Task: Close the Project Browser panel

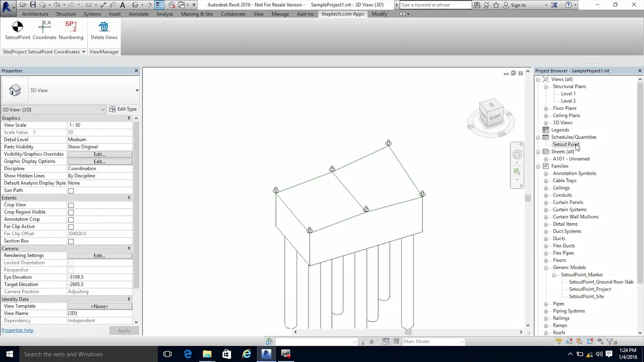Action: [x=640, y=71]
